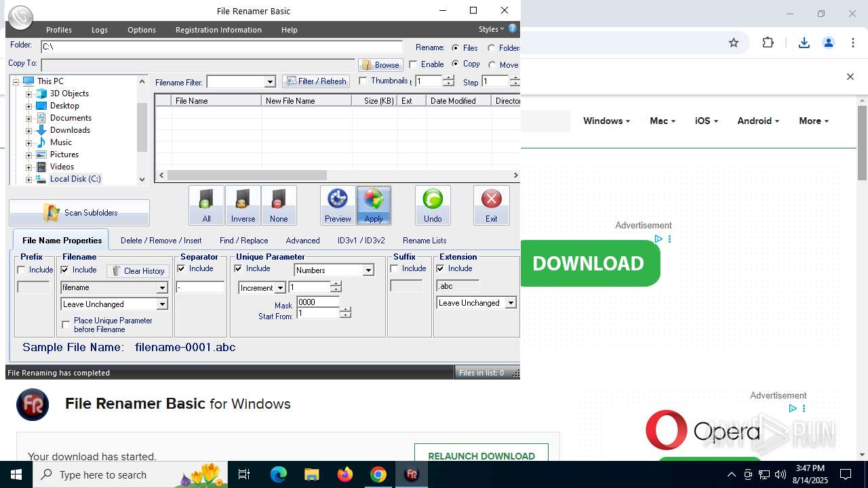
Task: Select Move radio button
Action: tap(492, 64)
